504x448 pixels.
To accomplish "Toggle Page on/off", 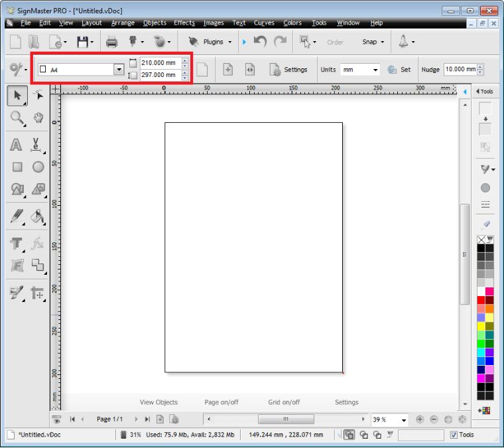I will click(221, 402).
